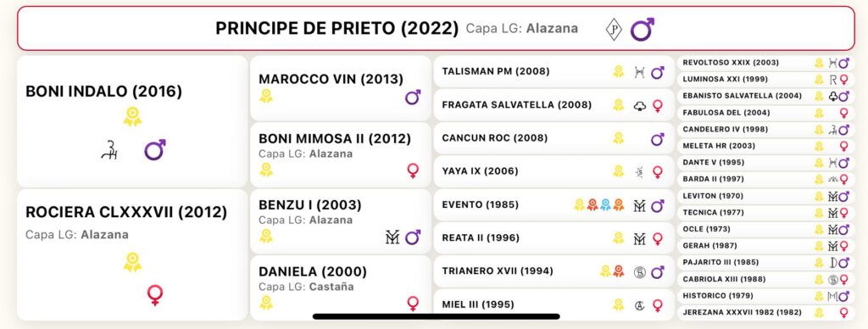
Task: Click the female symbol on Boni Mimosa II card
Action: [x=413, y=170]
